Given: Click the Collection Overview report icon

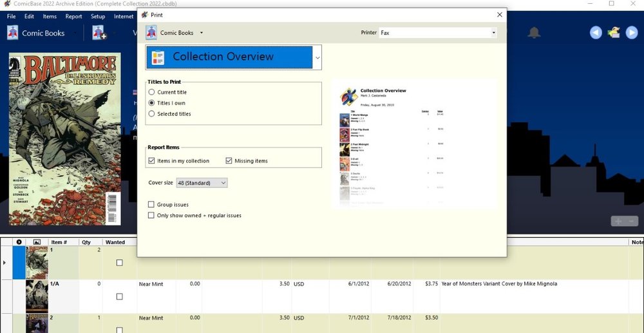Looking at the screenshot, I should tap(158, 57).
